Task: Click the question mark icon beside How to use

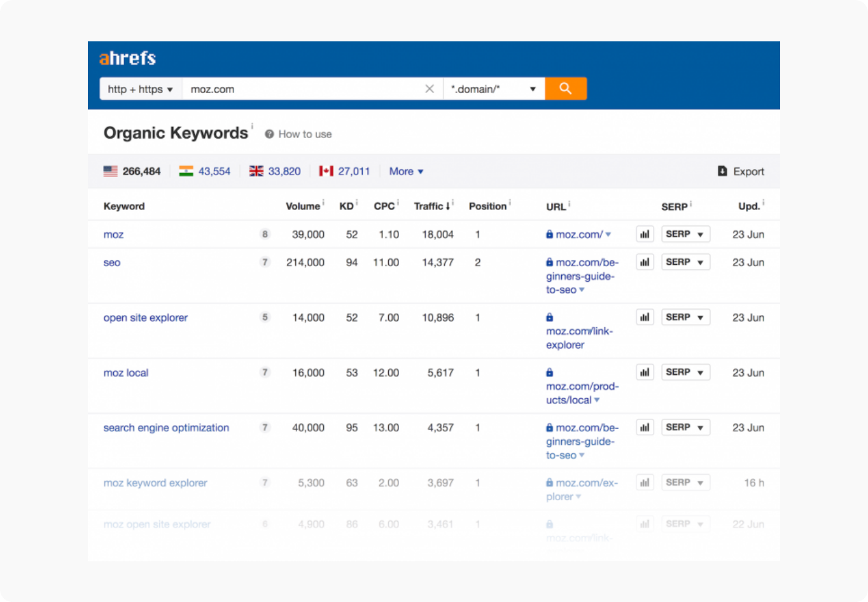Action: pyautogui.click(x=269, y=134)
